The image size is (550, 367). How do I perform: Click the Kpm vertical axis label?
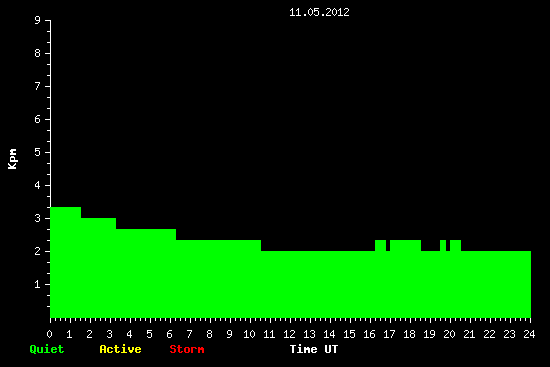tap(13, 159)
